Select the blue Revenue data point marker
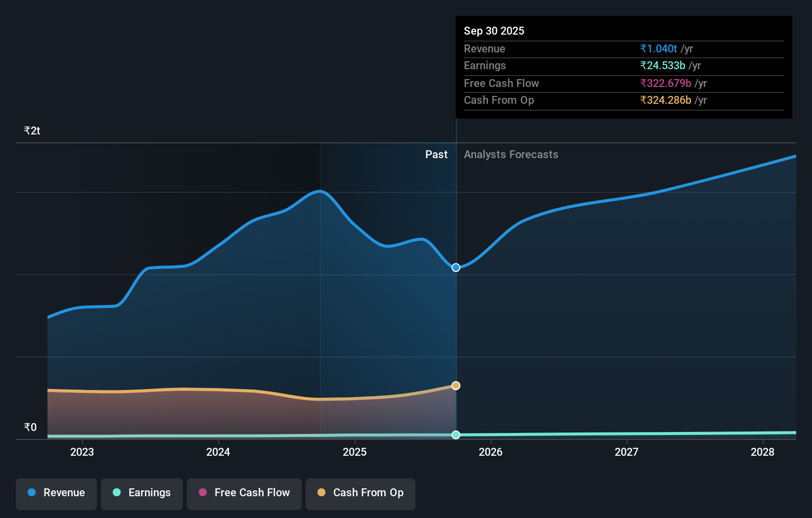The height and width of the screenshot is (518, 812). (x=455, y=267)
